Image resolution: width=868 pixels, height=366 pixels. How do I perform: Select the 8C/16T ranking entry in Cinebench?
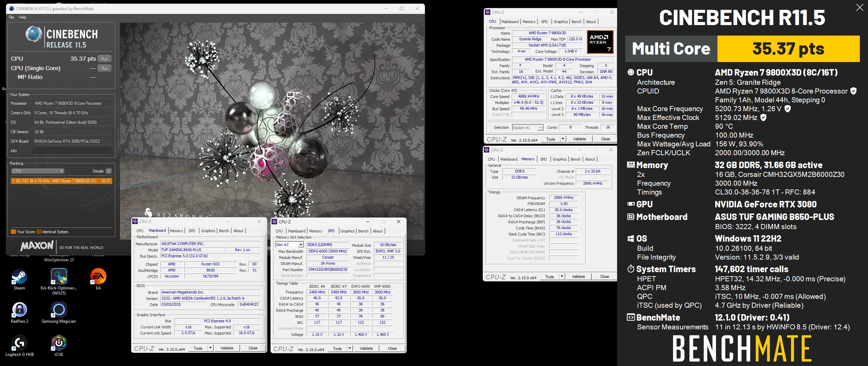[x=61, y=181]
